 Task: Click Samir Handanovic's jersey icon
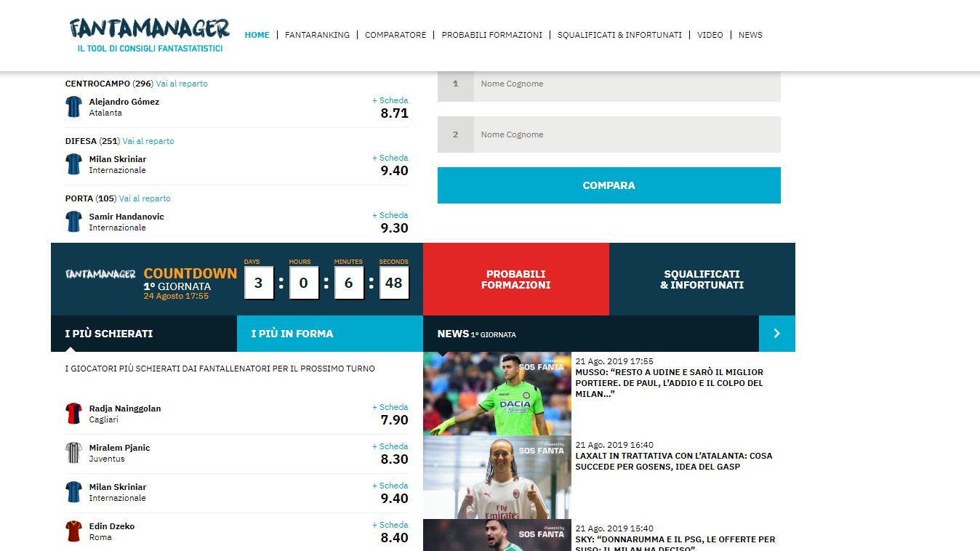click(x=73, y=222)
